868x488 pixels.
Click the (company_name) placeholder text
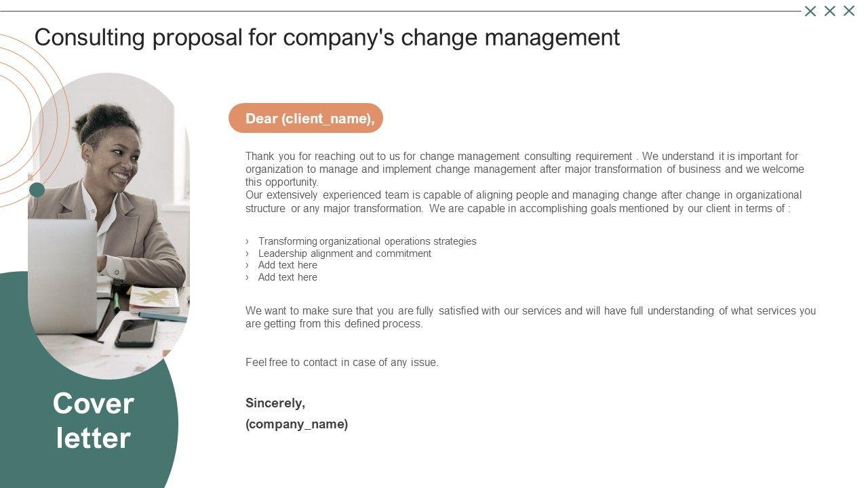pos(296,424)
